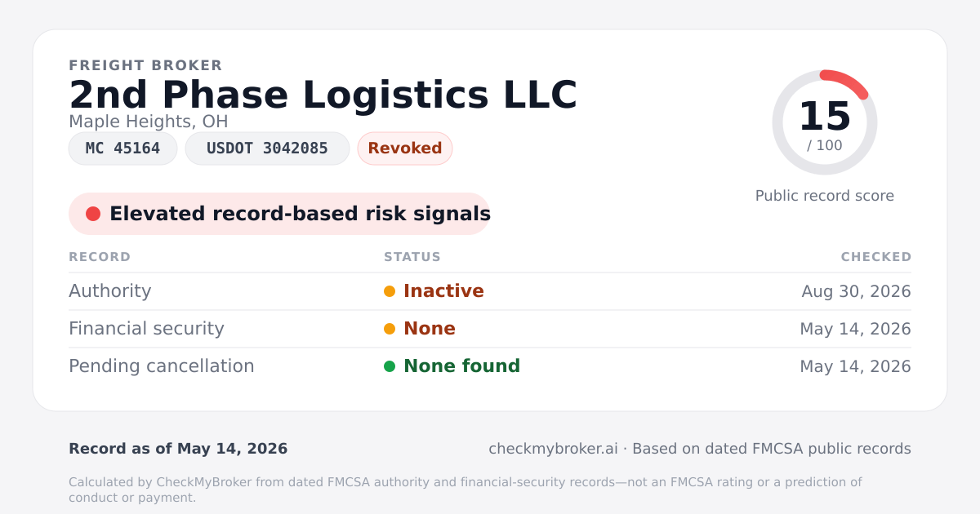
Task: Click the Elevated record-based risk signals banner
Action: tap(279, 214)
